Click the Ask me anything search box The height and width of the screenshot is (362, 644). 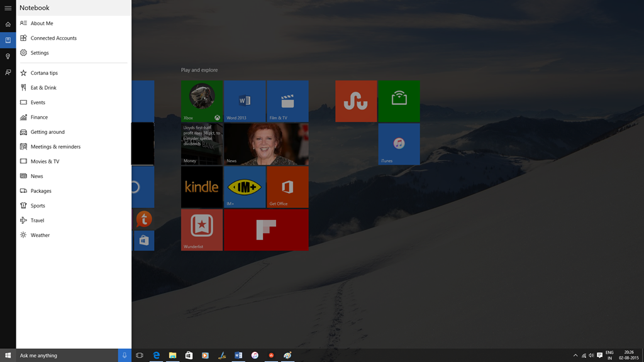pyautogui.click(x=67, y=356)
